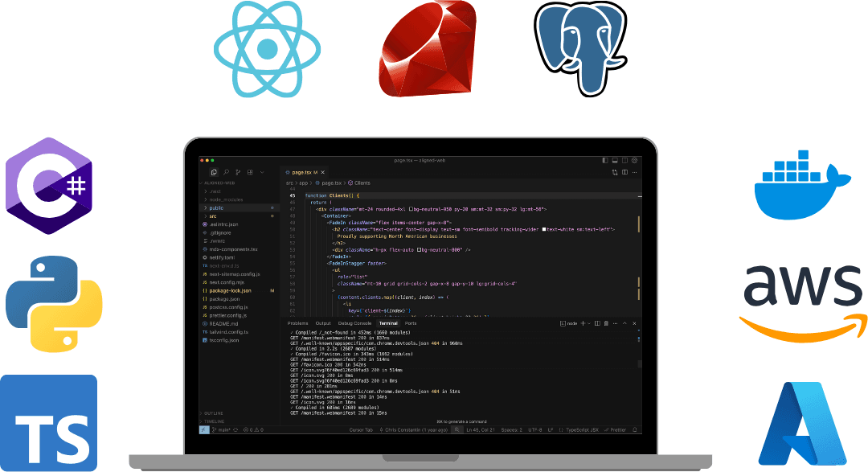Click the white color swatch before text-white
The width and height of the screenshot is (868, 472).
pos(544,229)
